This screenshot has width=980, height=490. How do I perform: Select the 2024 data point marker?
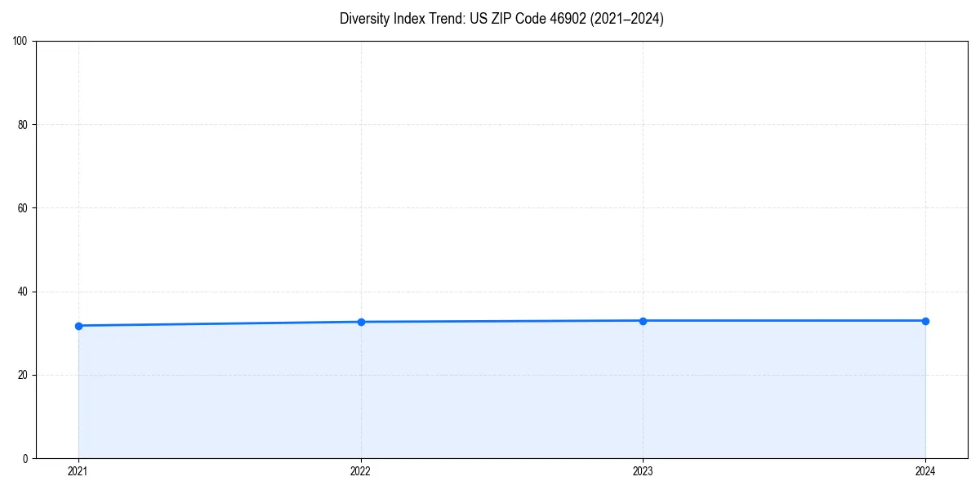point(925,320)
